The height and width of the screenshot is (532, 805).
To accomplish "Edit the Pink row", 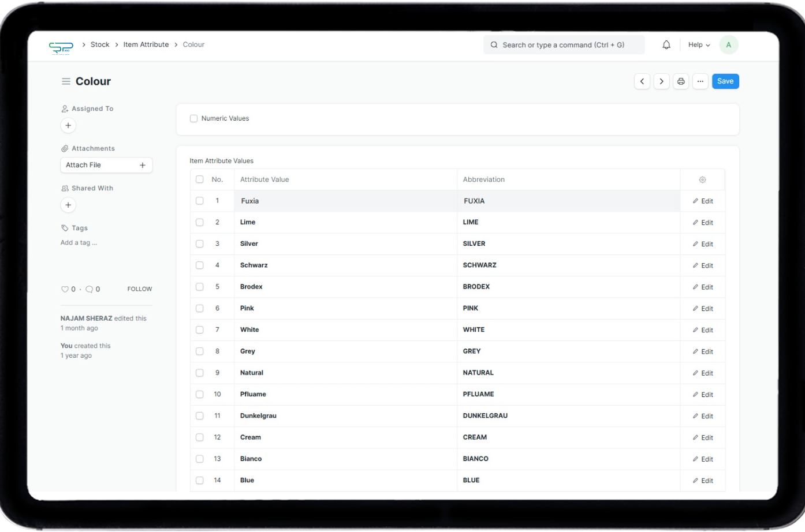I will [703, 309].
